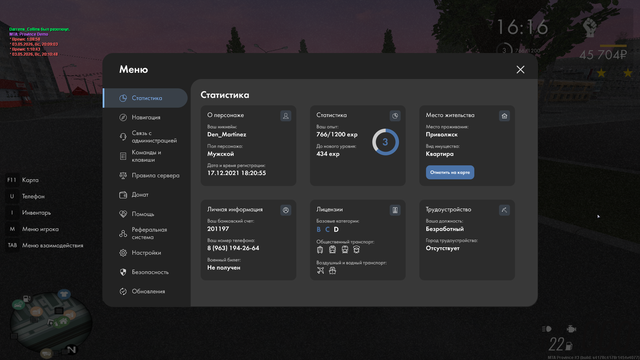The width and height of the screenshot is (640, 360).
Task: Click registration date 17.12.2021 18:20:55
Action: [236, 173]
